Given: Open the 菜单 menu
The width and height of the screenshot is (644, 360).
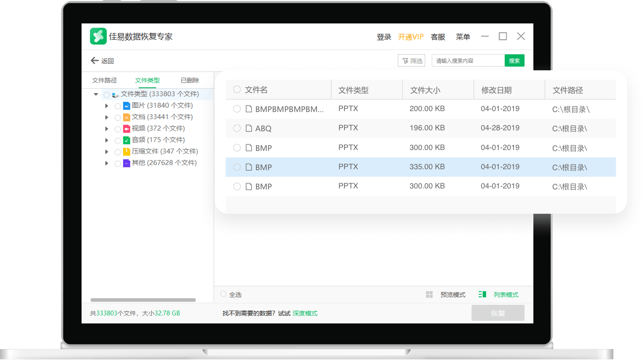Looking at the screenshot, I should coord(463,37).
